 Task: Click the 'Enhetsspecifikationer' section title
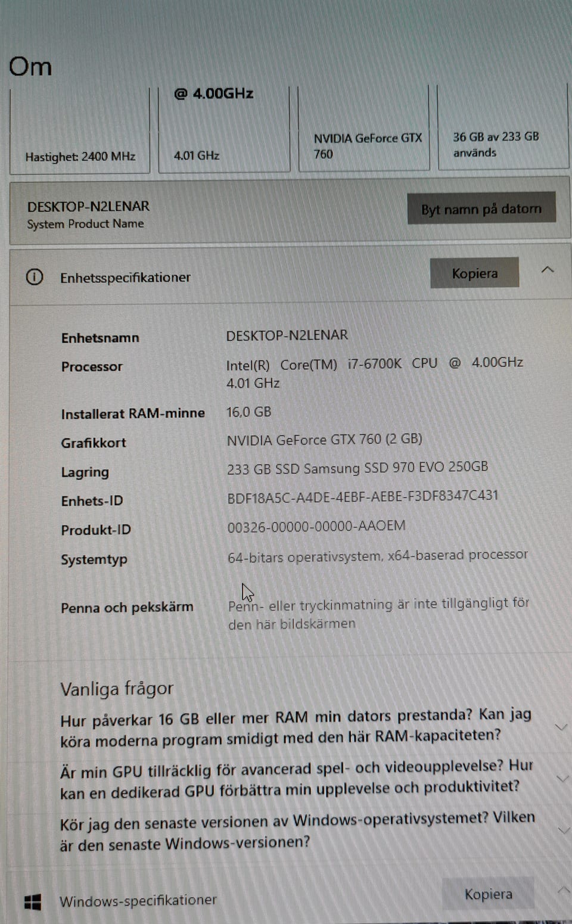tap(125, 277)
